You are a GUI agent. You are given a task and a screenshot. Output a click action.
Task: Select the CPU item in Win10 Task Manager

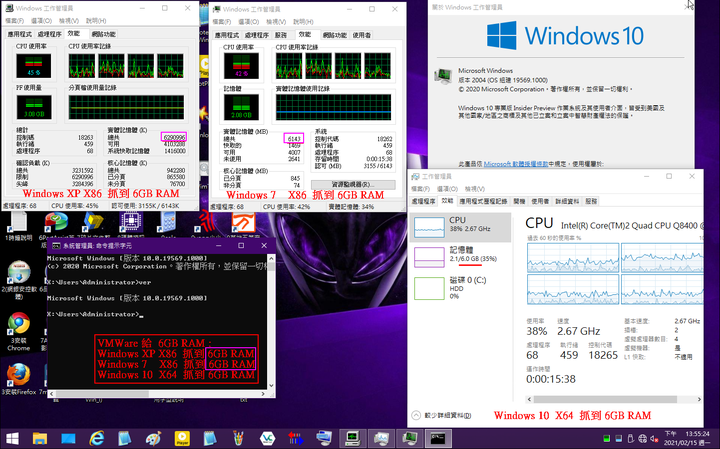460,227
